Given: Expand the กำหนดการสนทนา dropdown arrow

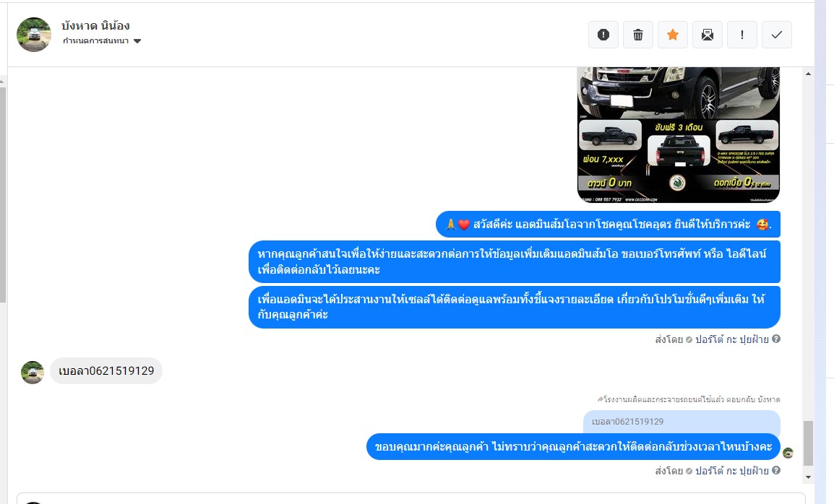Looking at the screenshot, I should [x=137, y=41].
